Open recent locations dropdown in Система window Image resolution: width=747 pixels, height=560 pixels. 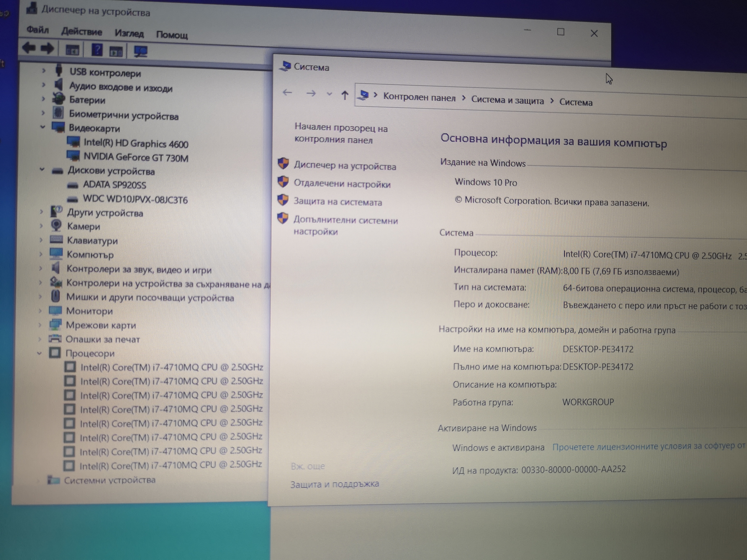click(x=329, y=94)
